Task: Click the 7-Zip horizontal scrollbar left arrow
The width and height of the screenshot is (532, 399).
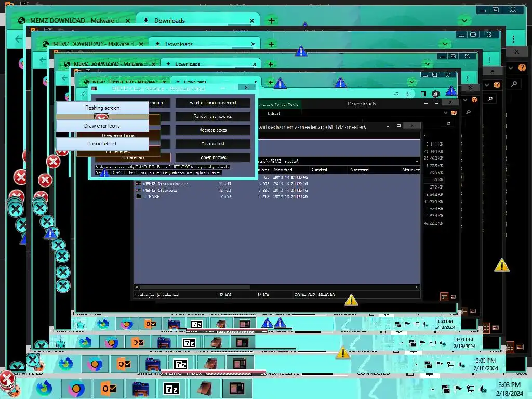Action: pos(137,287)
